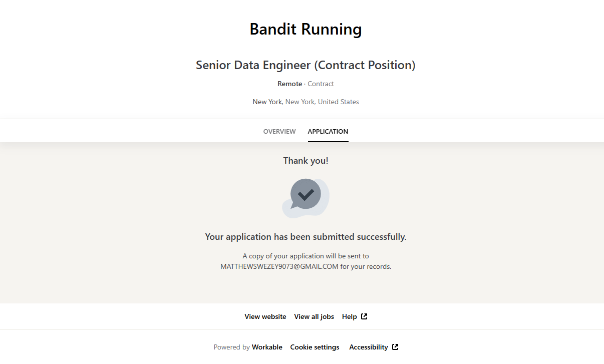Click the Remote label under job title
Image resolution: width=604 pixels, height=364 pixels.
290,84
